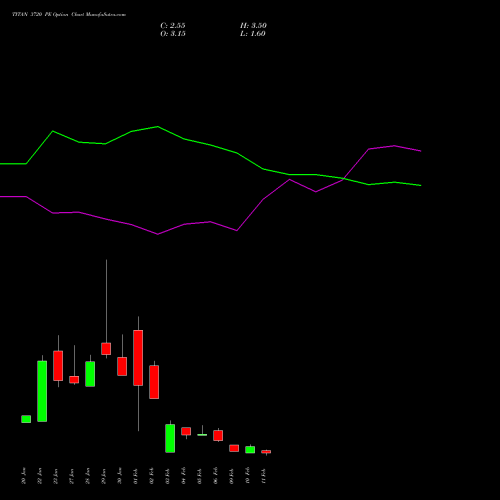Click the red candle above 09 Feb
Viewport: 500px width, 500px height.
pyautogui.click(x=234, y=448)
